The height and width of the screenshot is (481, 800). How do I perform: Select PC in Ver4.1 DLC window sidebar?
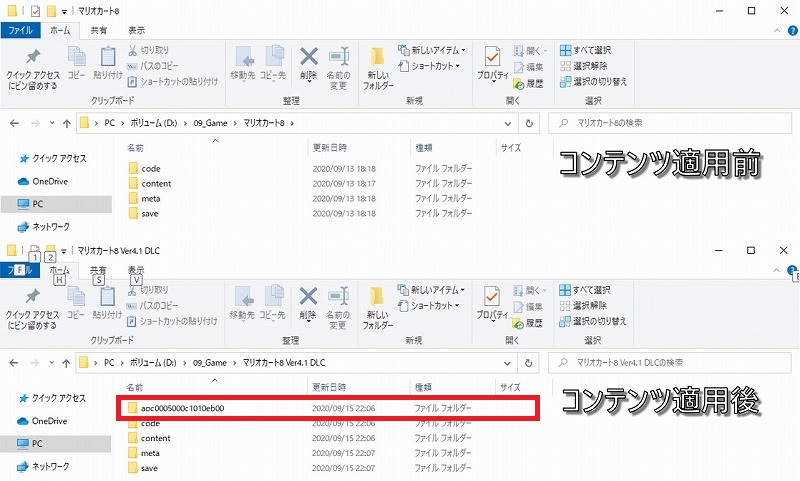tap(55, 444)
